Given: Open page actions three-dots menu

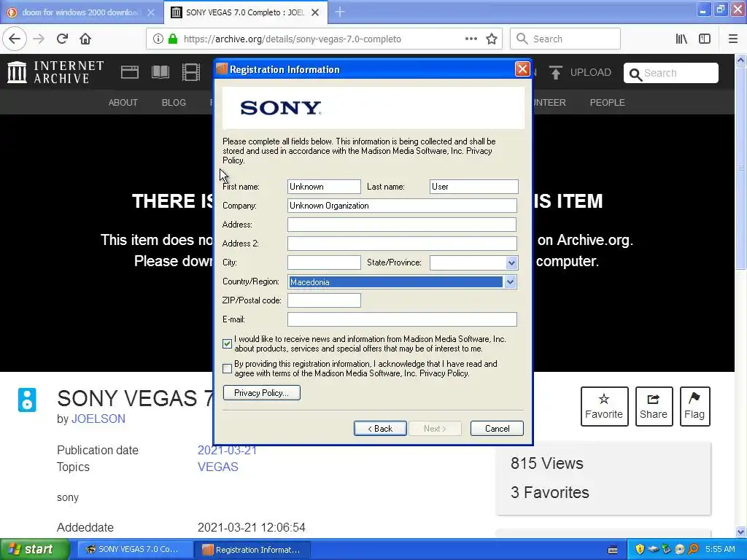Looking at the screenshot, I should 471,39.
